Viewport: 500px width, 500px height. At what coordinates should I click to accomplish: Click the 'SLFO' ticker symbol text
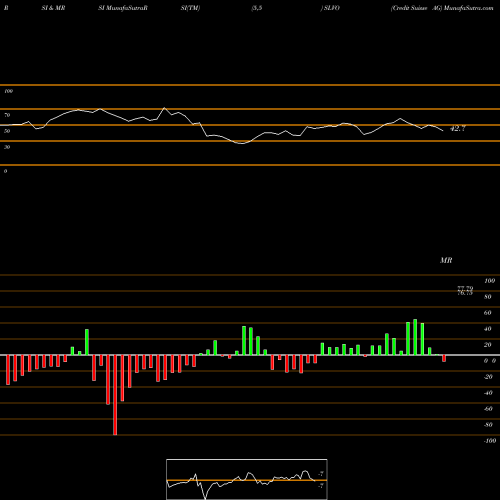click(332, 8)
